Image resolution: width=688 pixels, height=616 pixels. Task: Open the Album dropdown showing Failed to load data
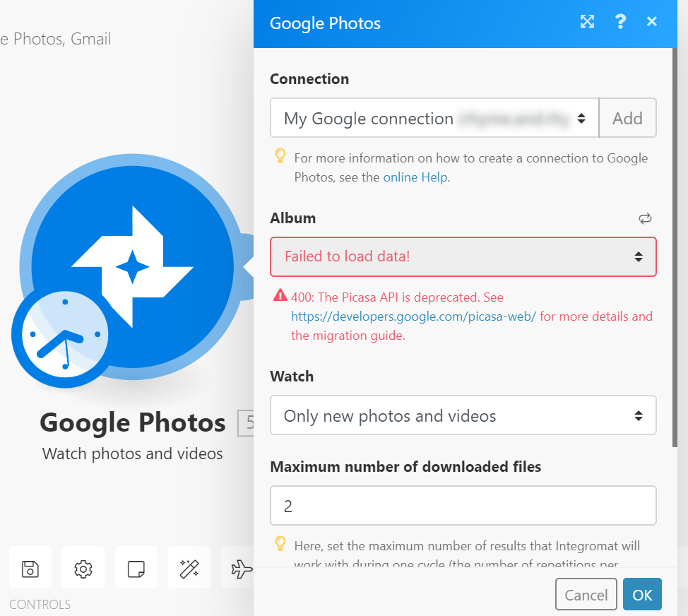pyautogui.click(x=463, y=256)
